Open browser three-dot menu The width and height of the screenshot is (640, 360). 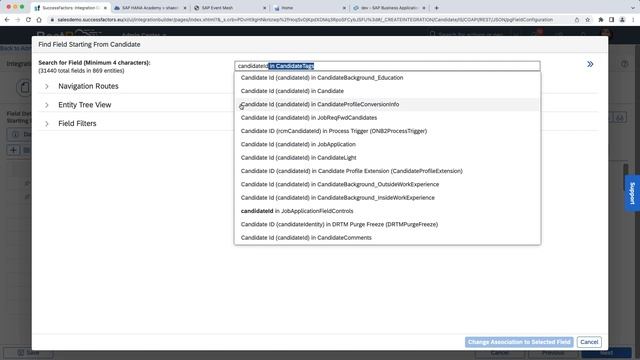633,20
